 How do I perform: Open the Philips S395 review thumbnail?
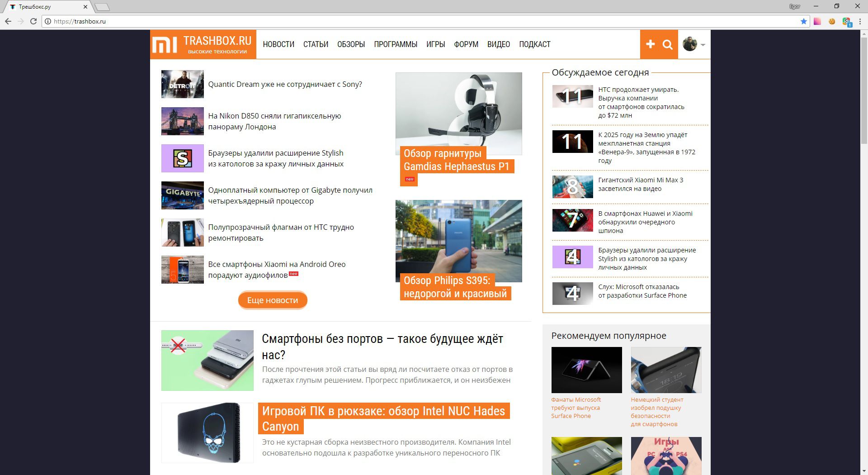click(458, 241)
